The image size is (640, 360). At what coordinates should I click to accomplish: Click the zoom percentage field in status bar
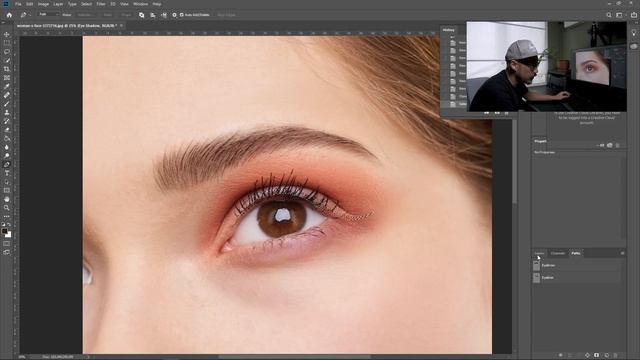point(22,357)
